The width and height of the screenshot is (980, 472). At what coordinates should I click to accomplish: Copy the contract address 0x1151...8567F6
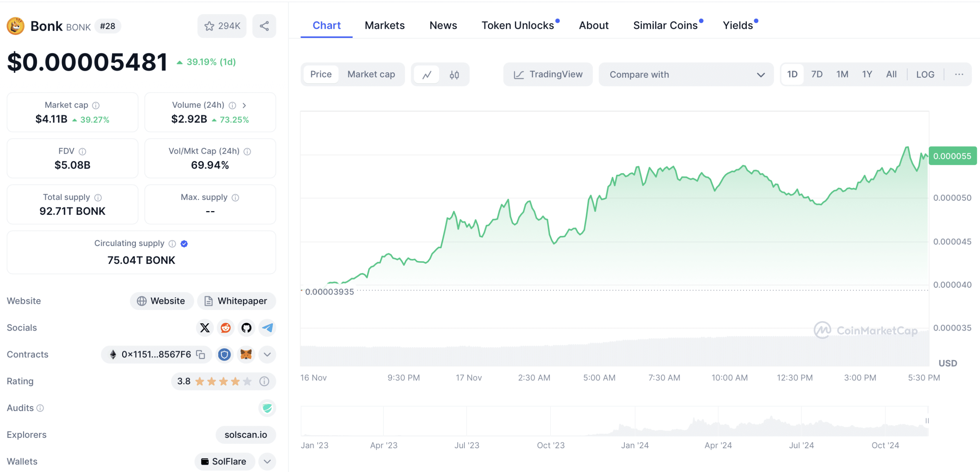click(x=201, y=354)
